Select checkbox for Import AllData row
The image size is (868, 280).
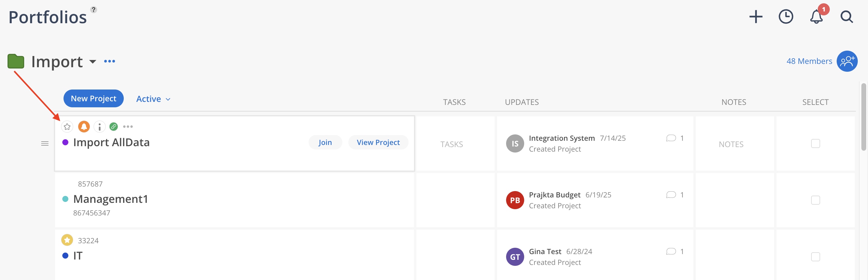815,143
